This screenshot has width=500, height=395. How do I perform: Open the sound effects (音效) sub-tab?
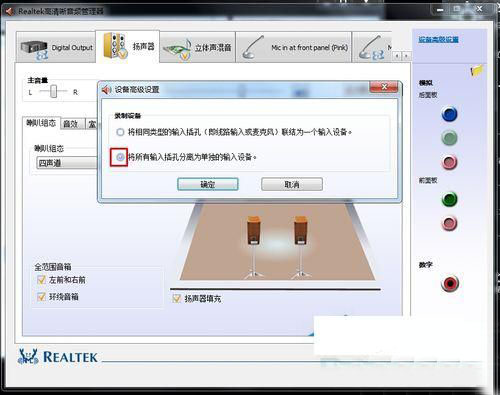[72, 124]
